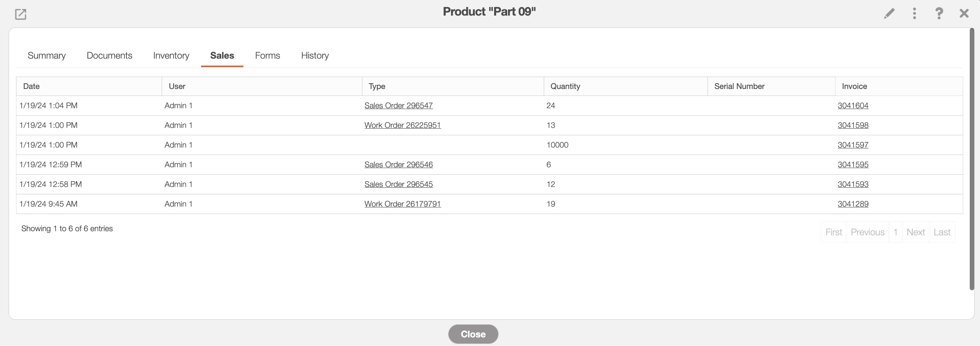The image size is (980, 346).
Task: Click the question mark help icon
Action: coord(939,14)
